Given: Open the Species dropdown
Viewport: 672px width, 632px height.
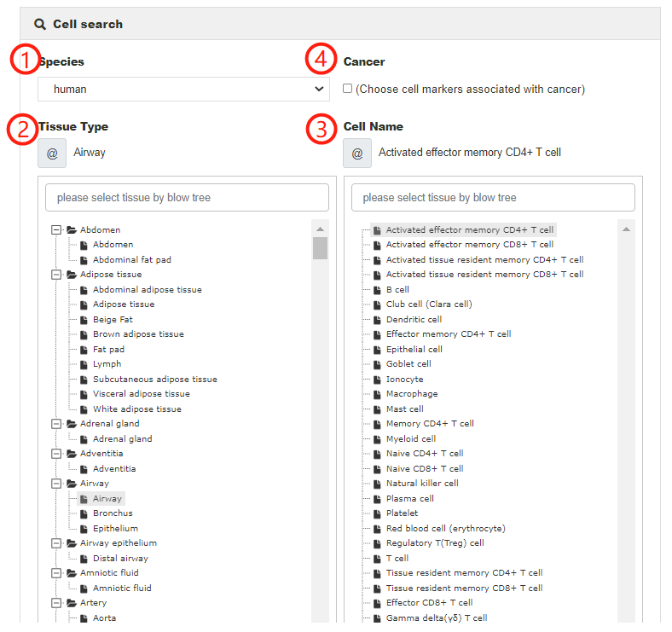Looking at the screenshot, I should point(183,89).
